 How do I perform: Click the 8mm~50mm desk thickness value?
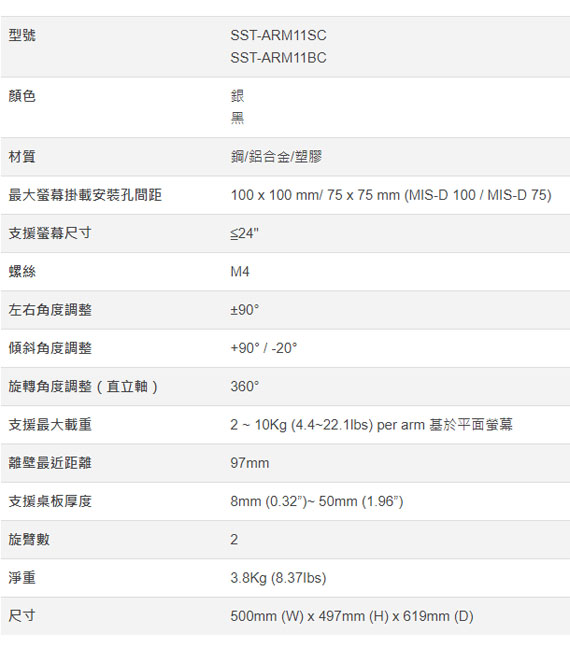coord(317,501)
